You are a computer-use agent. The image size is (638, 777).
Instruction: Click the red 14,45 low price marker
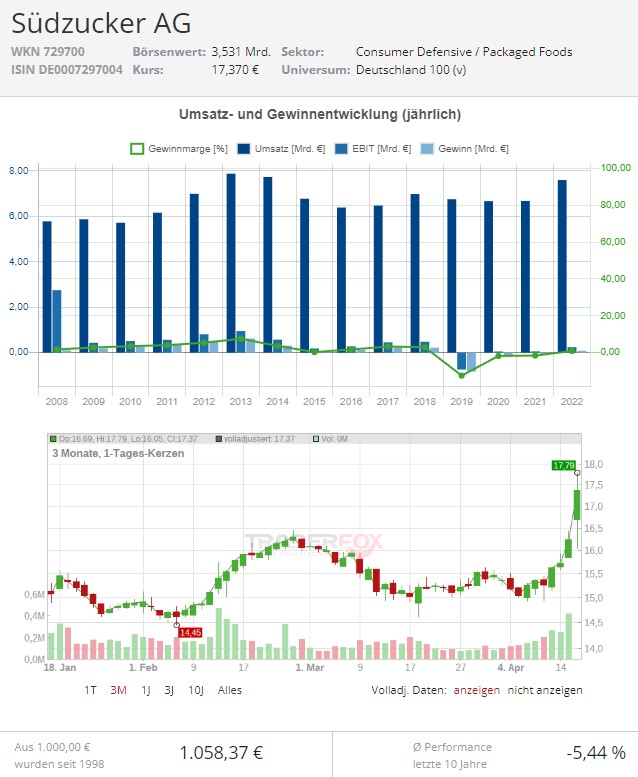[190, 632]
